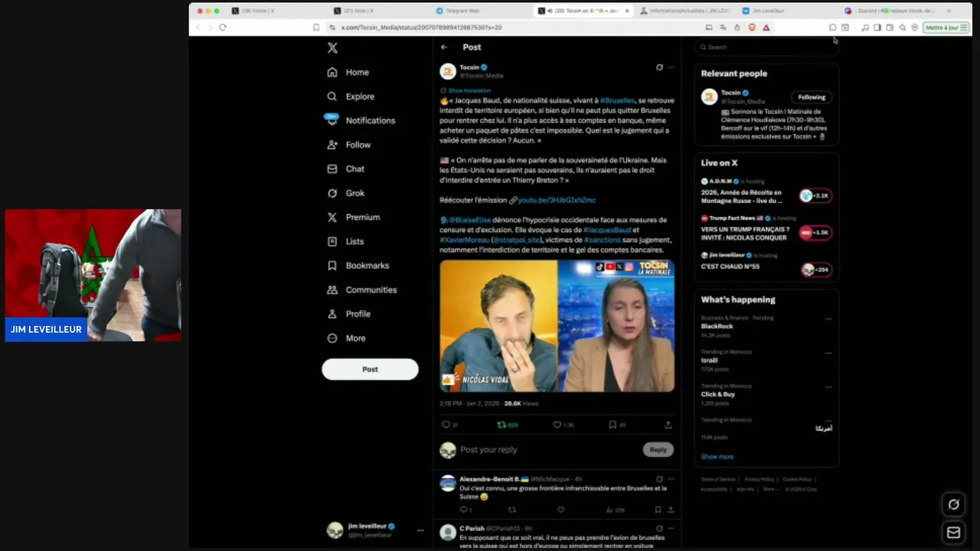The image size is (980, 551).
Task: Open Premium in sidebar
Action: (354, 217)
